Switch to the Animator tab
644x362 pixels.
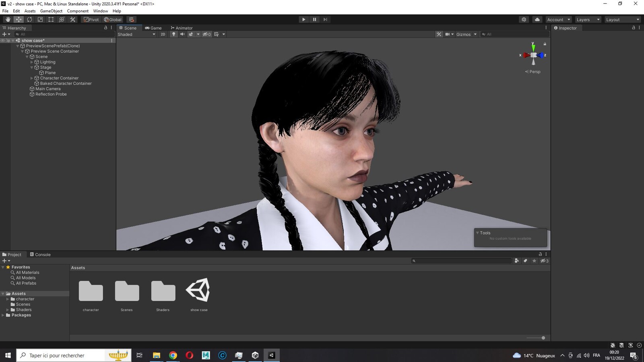(182, 28)
